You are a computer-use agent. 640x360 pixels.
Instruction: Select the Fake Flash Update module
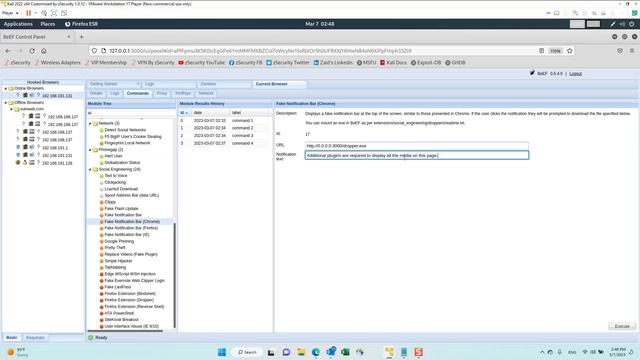[x=121, y=208]
